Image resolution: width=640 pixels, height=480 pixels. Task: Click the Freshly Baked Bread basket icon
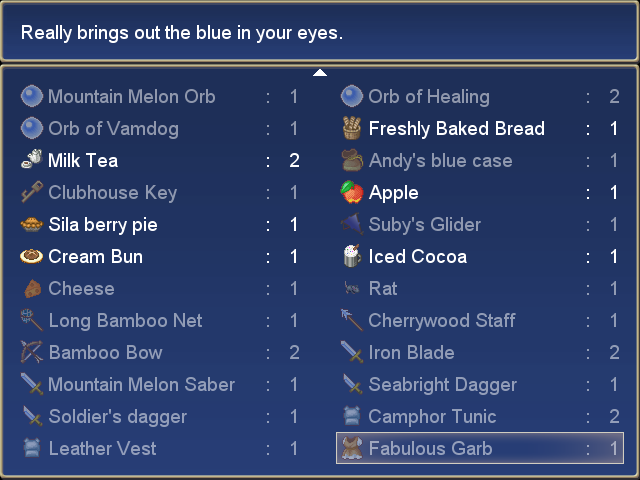coord(351,128)
